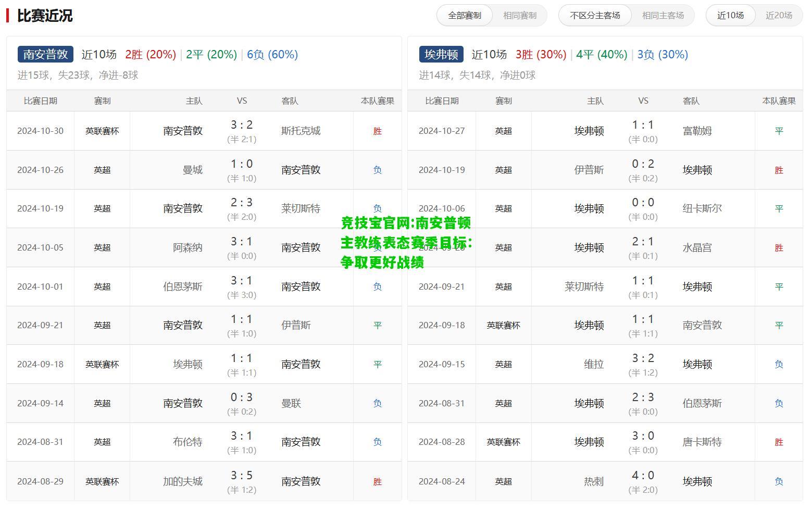This screenshot has height=510, width=812.
Task: Click the 4 : 0 score against 热刺
Action: click(x=643, y=476)
